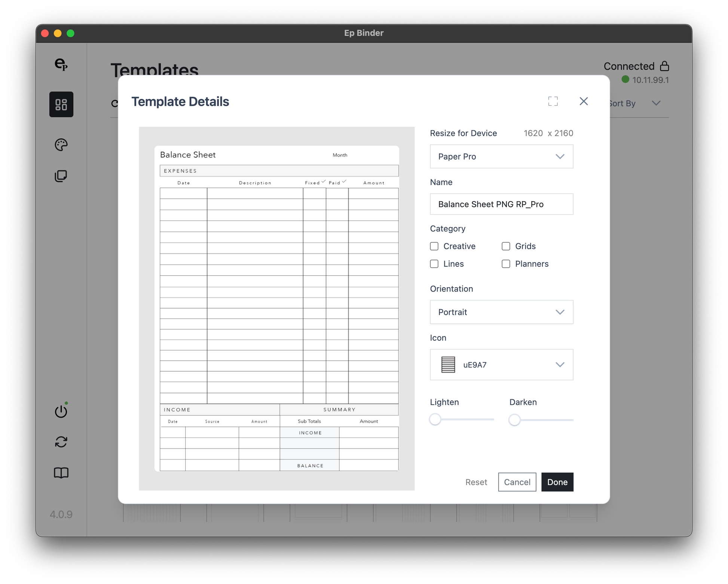
Task: Click the Name field with Balance Sheet PNG
Action: click(x=501, y=204)
